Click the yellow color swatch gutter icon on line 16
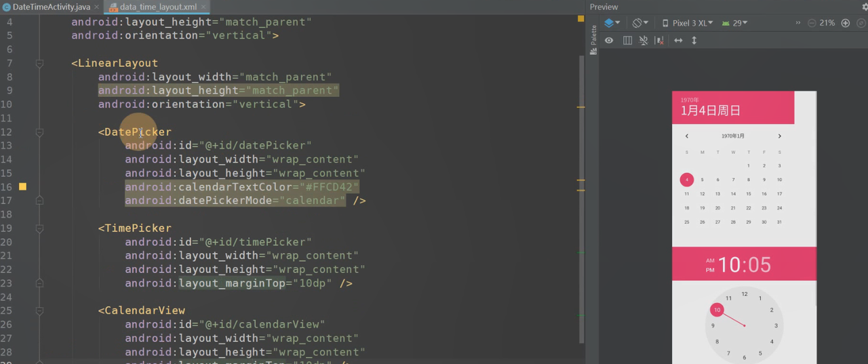868x364 pixels. click(22, 186)
